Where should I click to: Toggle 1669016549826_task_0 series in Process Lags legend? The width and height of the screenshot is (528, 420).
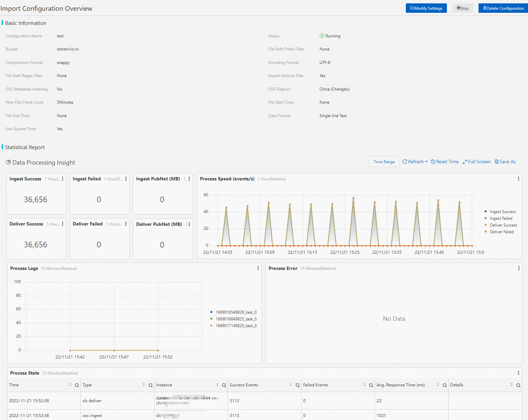[236, 312]
